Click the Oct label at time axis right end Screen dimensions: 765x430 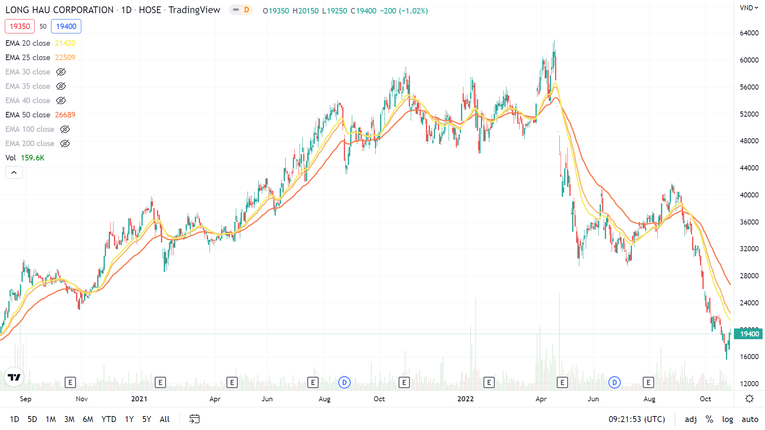[705, 399]
